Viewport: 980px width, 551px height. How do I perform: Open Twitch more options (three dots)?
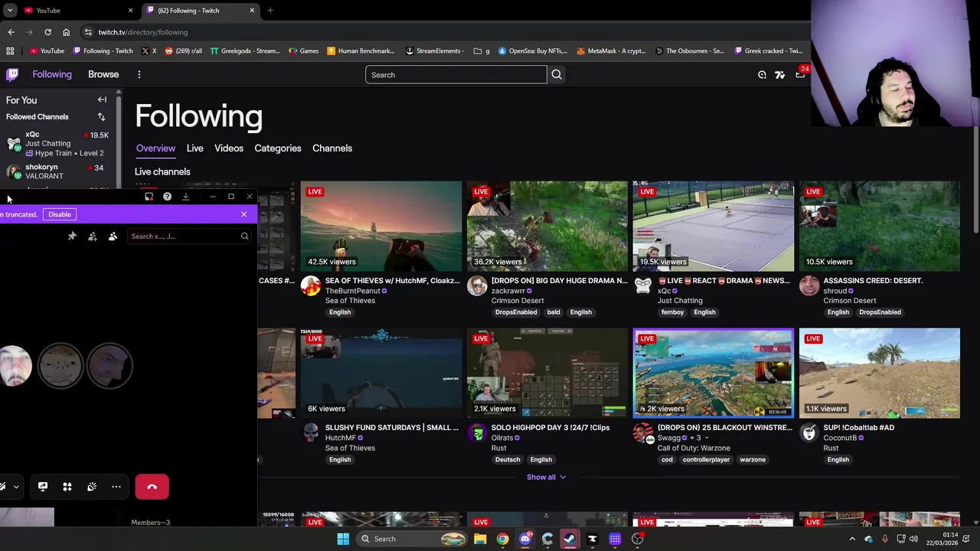139,74
